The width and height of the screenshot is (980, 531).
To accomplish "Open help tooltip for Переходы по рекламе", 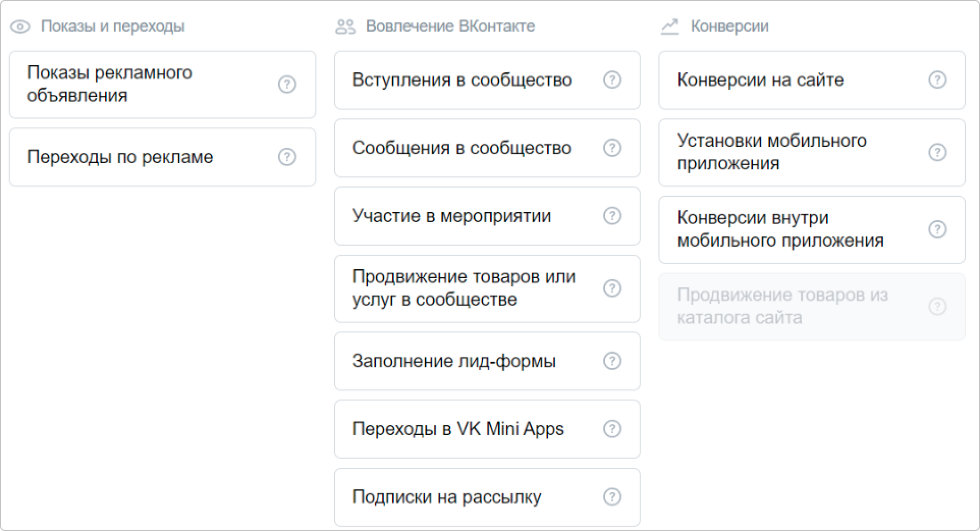I will [x=287, y=157].
